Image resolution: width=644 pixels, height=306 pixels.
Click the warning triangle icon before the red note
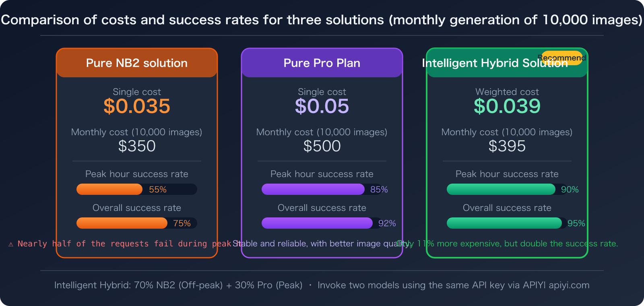click(x=11, y=244)
